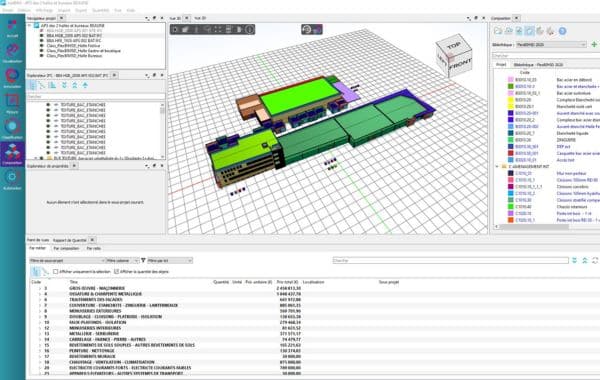Viewport: 600px width, 380px height.
Task: Open the 'Filtre par lot' dropdown
Action: click(170, 261)
